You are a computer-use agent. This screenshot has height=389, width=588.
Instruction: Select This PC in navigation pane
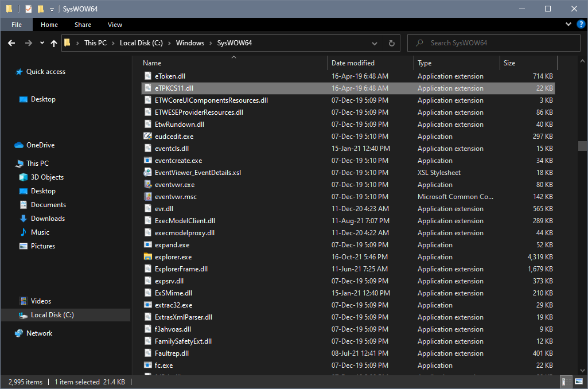[37, 164]
